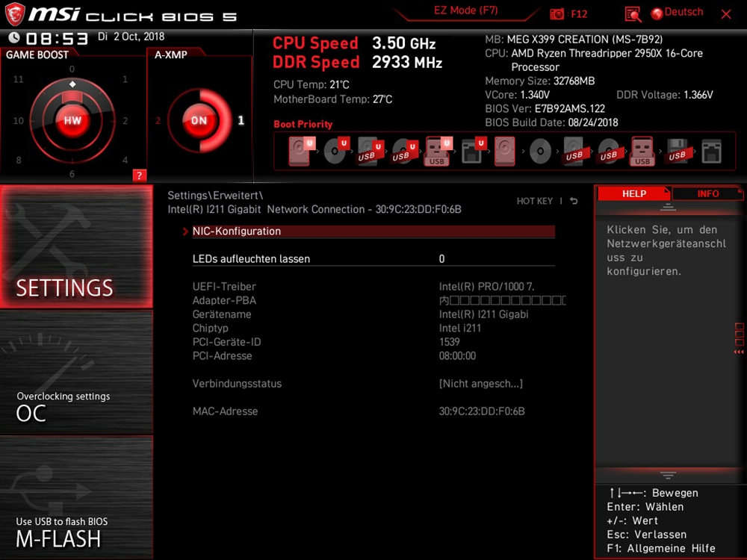Open the BIOS search icon
747x560 pixels.
pos(633,14)
